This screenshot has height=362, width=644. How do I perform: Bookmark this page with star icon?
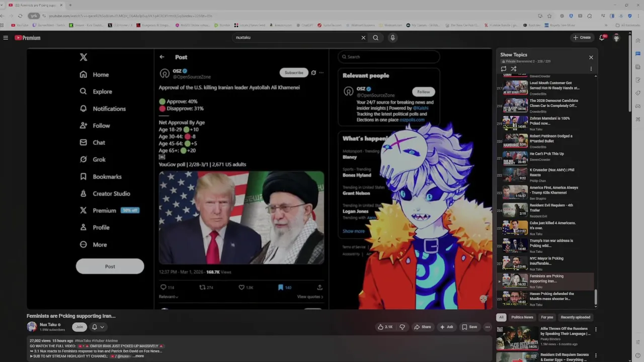pos(549,16)
